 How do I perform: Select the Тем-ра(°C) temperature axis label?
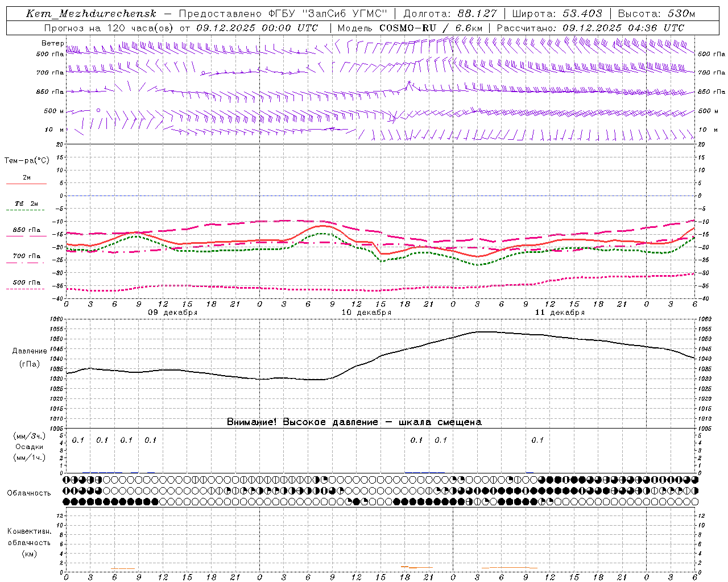click(x=27, y=161)
